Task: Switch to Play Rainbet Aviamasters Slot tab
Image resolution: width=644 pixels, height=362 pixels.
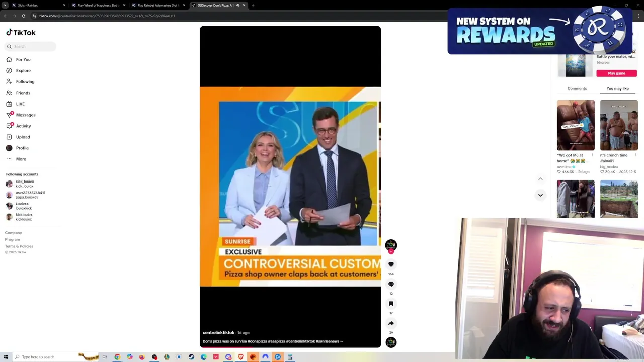Action: click(x=158, y=5)
